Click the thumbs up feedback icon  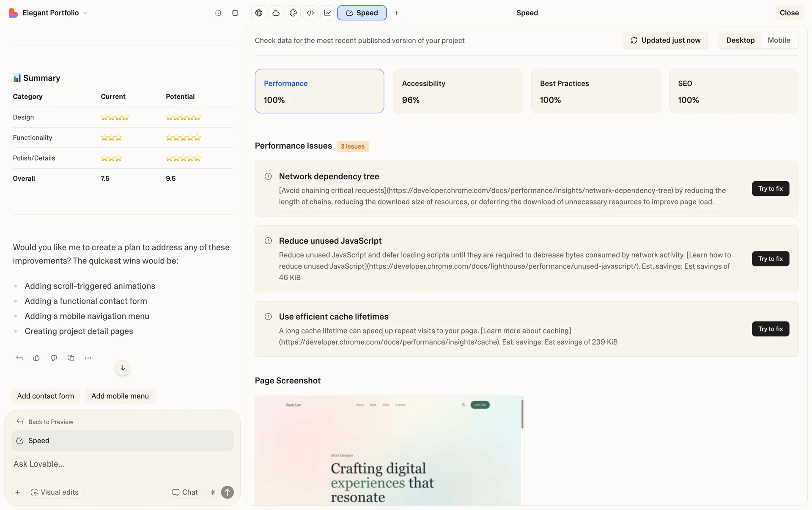[36, 358]
